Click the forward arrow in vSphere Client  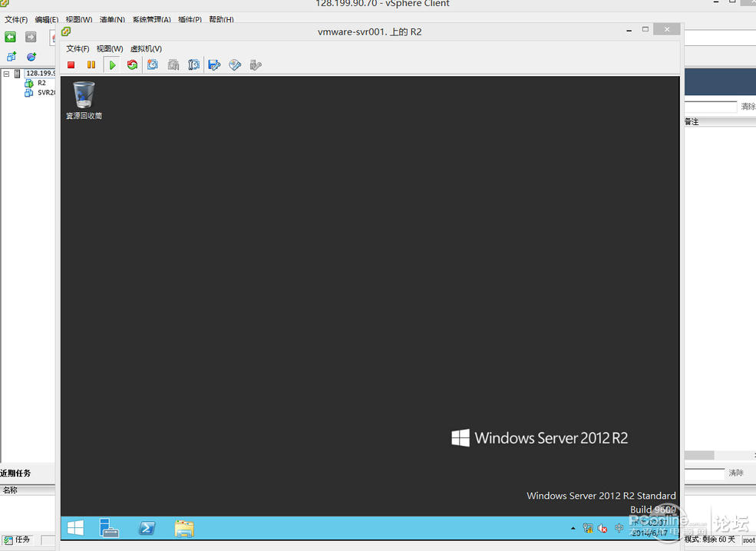[x=31, y=37]
